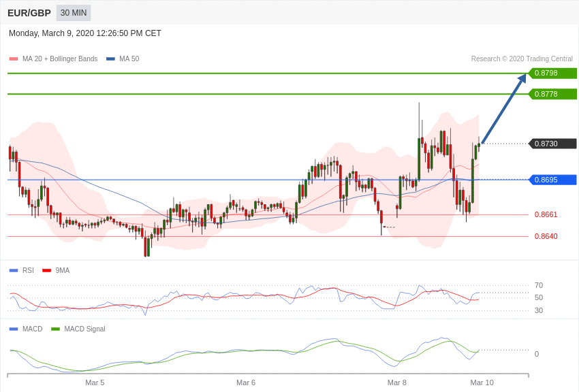Click the Mar 5 date axis label
579x392 pixels.
coord(95,382)
